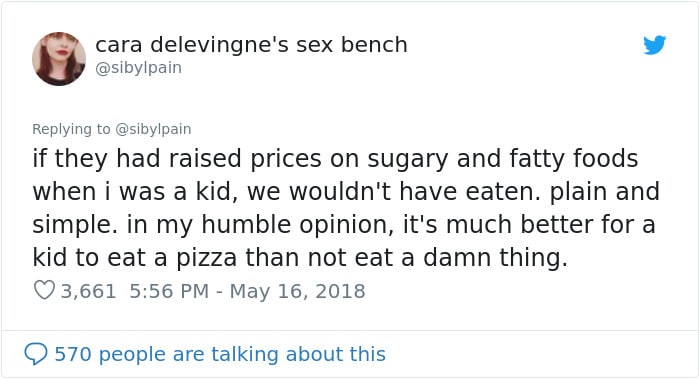700x379 pixels.
Task: Click the number 570 in the footer
Action: tap(73, 354)
